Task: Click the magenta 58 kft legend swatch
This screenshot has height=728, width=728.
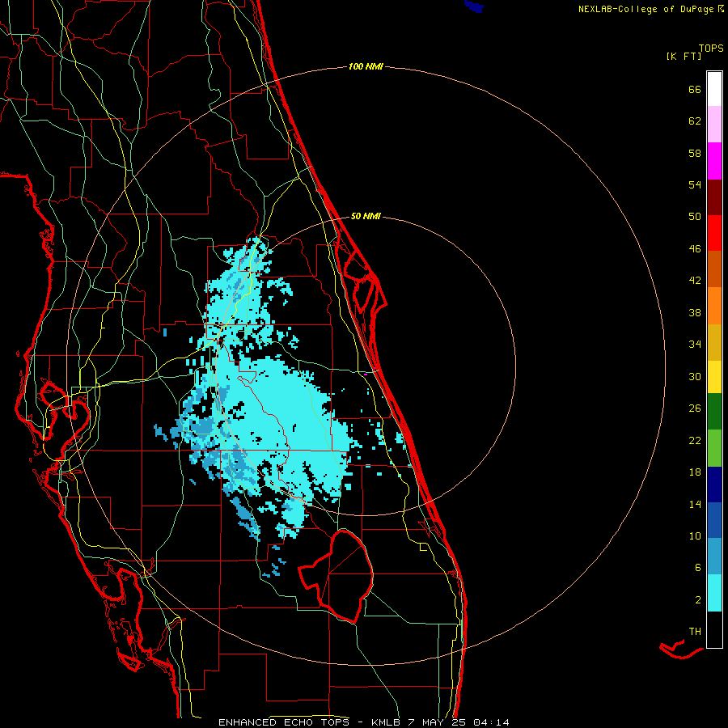Action: click(714, 161)
